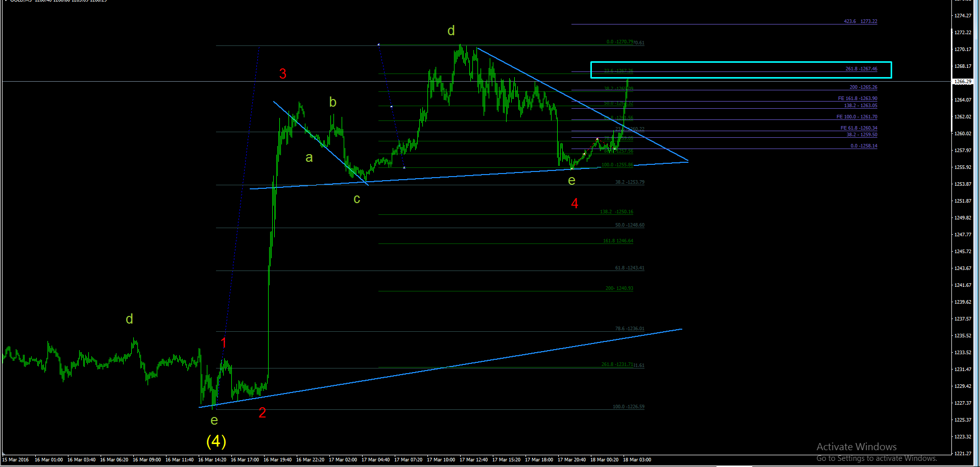The width and height of the screenshot is (980, 467).
Task: Click the "78.6 -1236.01" retracement label
Action: (x=630, y=329)
